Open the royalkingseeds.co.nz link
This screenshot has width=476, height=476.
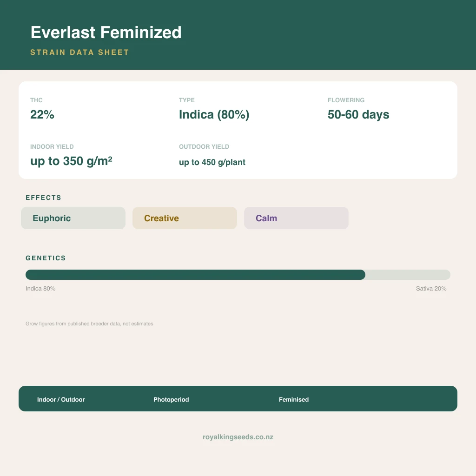coord(238,437)
